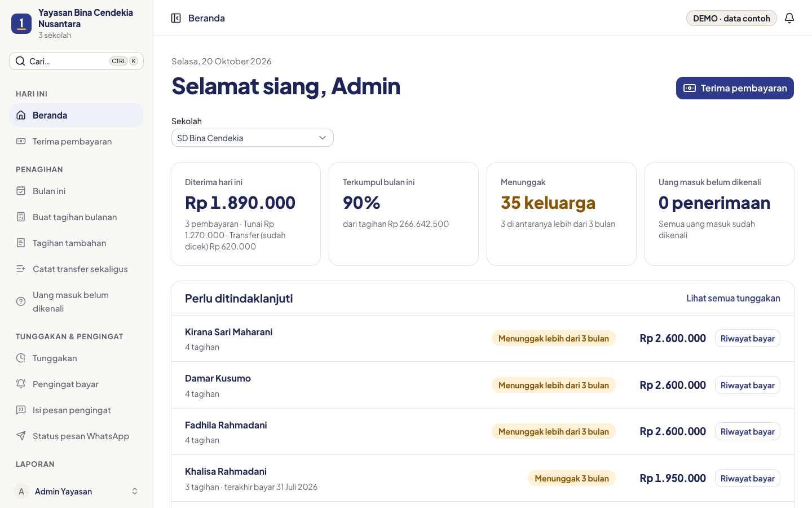The width and height of the screenshot is (812, 508).
Task: Click the Terima pembayaran sidebar cash icon
Action: coord(21,141)
